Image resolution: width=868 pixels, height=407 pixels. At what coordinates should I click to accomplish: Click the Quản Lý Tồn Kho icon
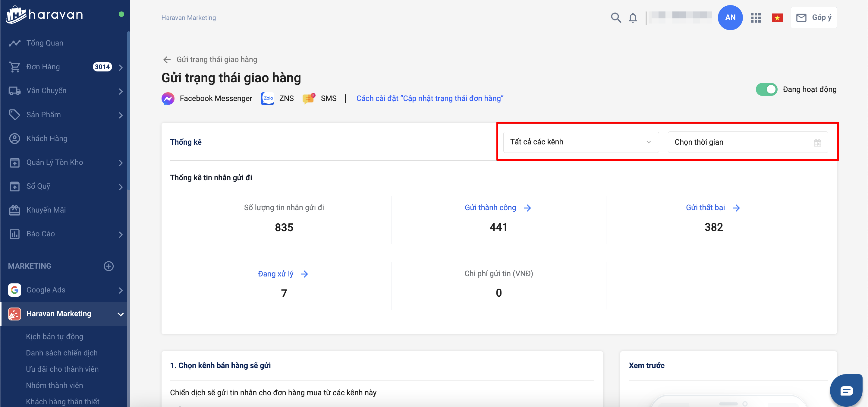point(14,162)
